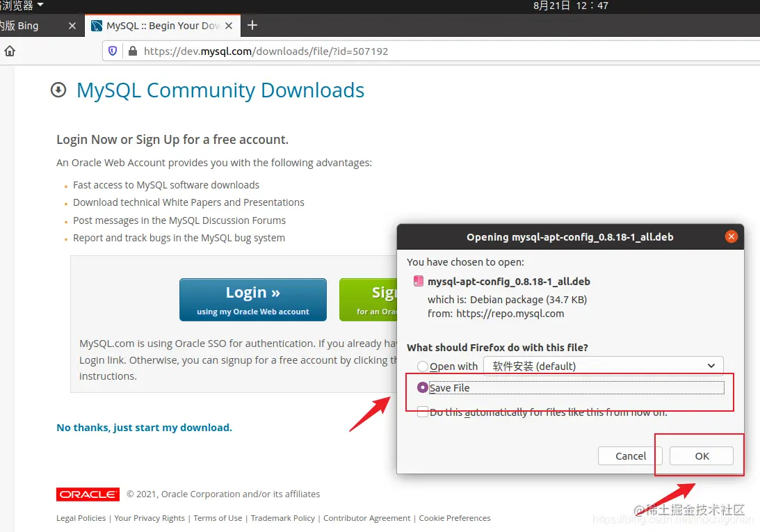
Task: Select the Save File radio button
Action: tap(423, 387)
